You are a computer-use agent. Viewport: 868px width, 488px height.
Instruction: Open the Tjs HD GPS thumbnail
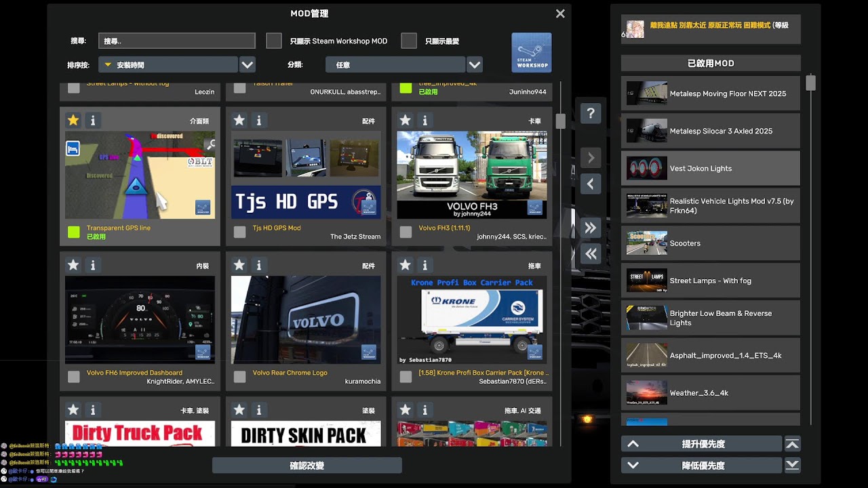(306, 175)
